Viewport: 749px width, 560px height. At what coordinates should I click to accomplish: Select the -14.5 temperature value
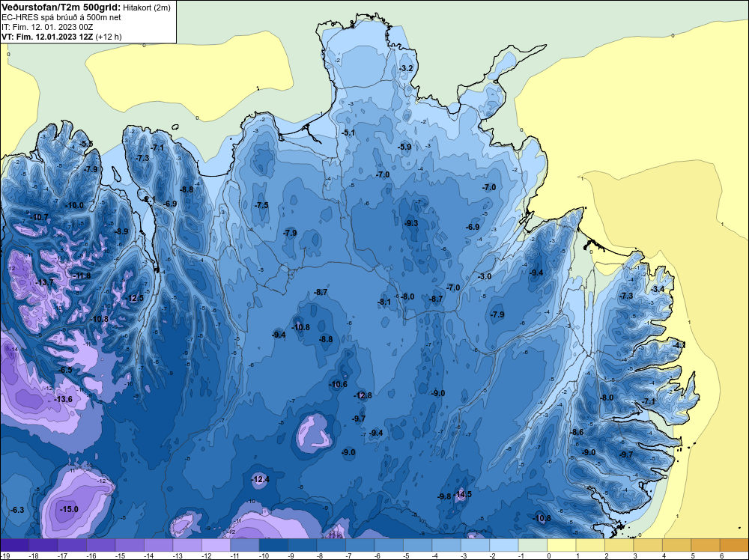[462, 493]
